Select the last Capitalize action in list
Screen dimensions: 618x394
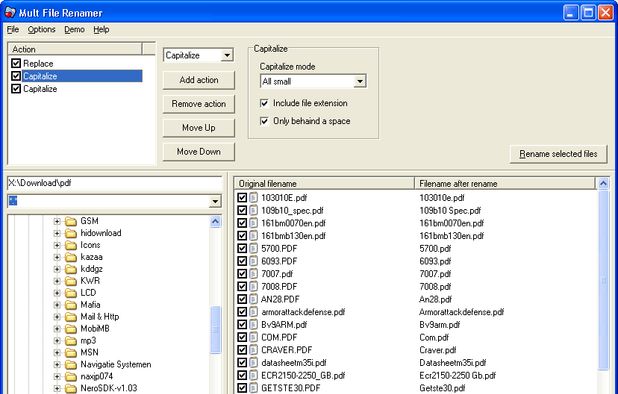40,89
